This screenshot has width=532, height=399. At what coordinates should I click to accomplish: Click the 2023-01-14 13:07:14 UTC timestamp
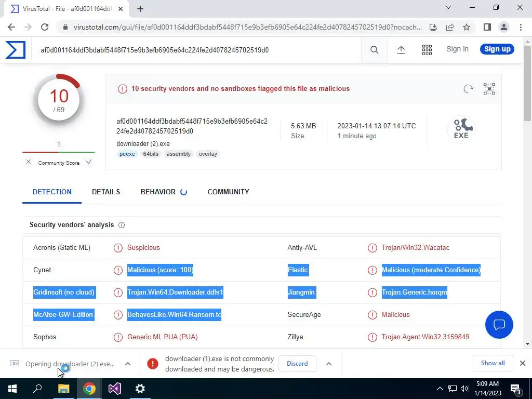click(377, 126)
